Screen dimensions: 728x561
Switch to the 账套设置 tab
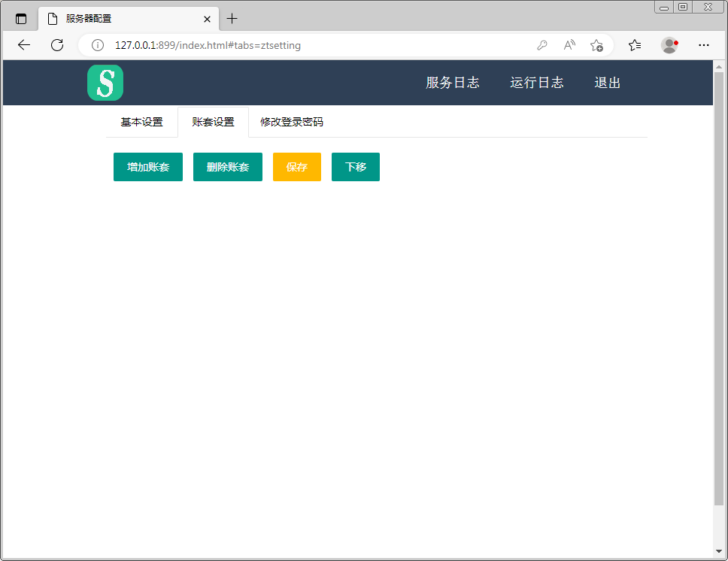coord(213,122)
